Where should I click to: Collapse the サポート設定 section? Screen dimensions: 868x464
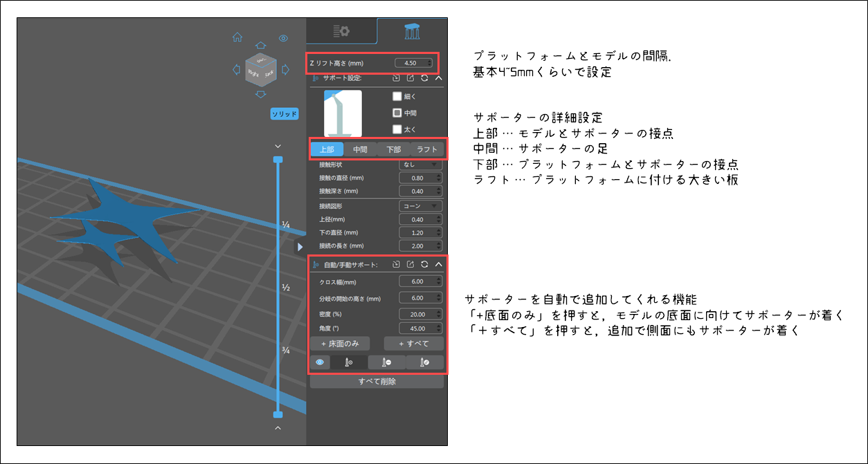[438, 78]
